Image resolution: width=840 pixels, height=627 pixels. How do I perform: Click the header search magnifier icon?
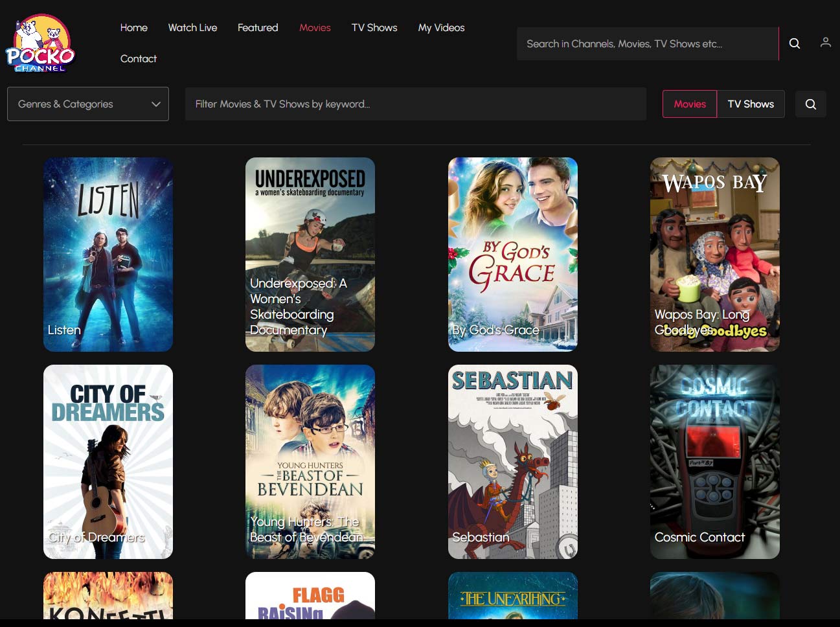pos(795,43)
